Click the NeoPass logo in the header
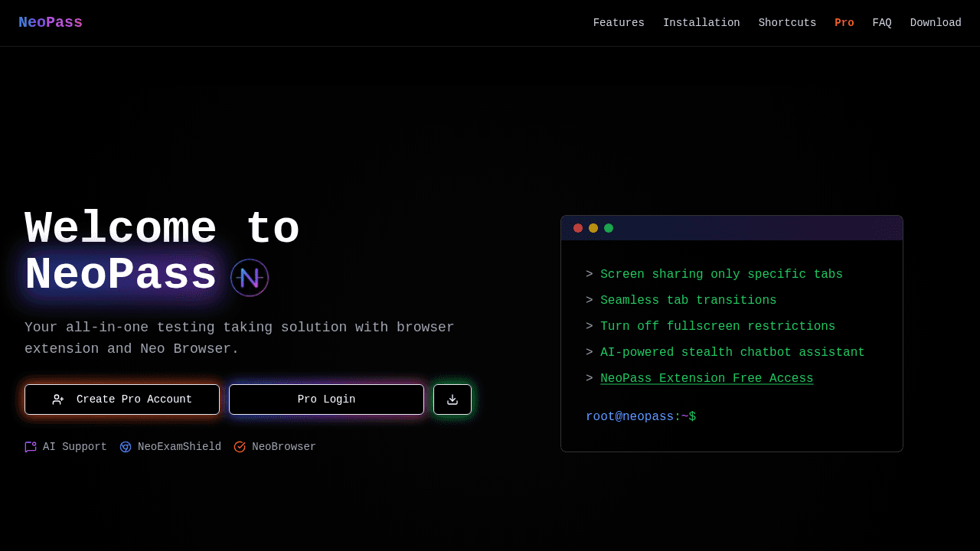 tap(51, 22)
